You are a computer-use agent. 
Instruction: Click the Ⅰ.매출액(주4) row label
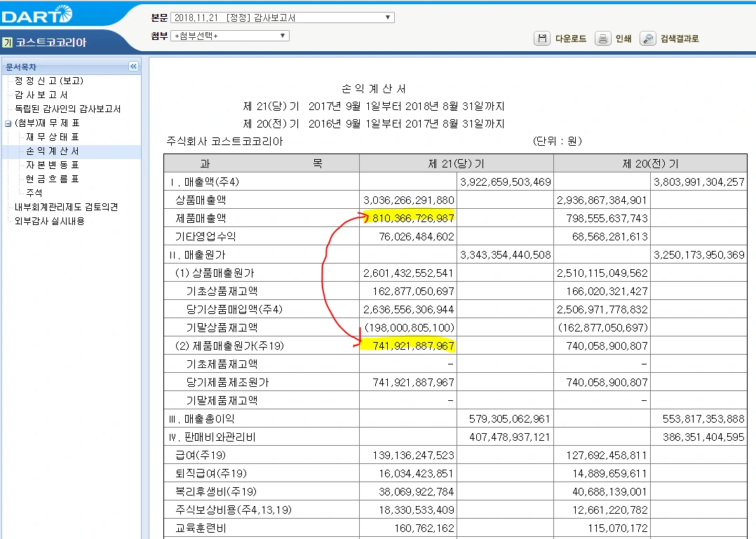205,182
